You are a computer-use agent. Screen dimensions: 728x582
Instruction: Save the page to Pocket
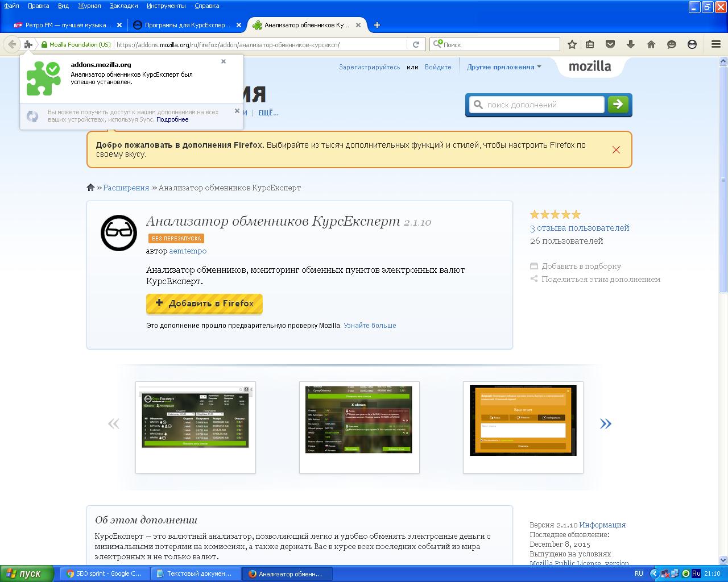click(610, 44)
